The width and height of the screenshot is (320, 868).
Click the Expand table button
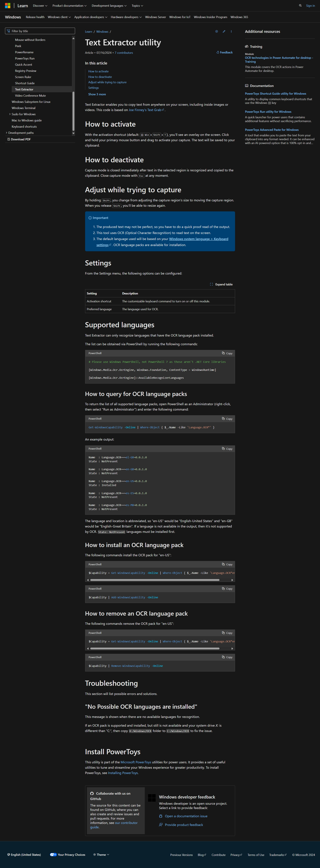coord(221,284)
